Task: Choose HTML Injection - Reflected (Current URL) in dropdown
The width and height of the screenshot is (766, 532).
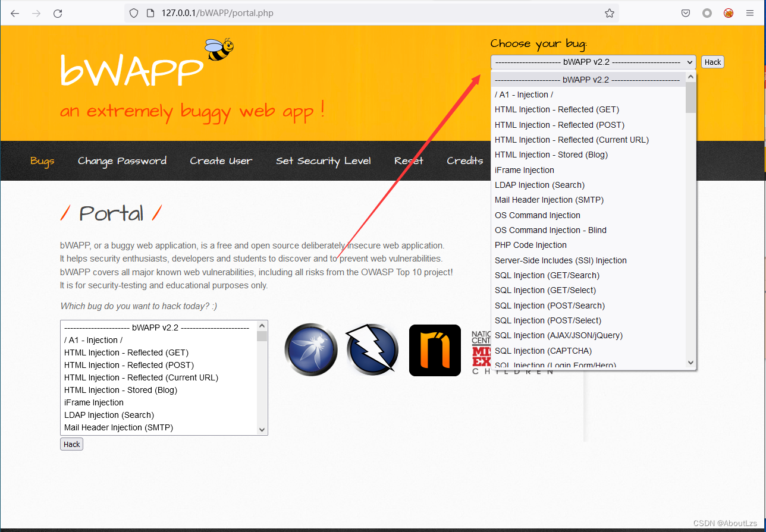Action: click(588, 140)
